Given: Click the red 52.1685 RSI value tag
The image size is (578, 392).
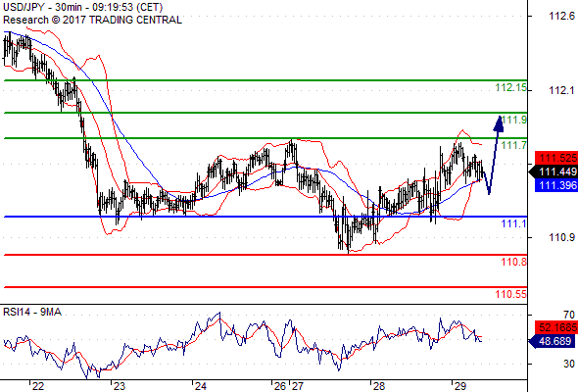Looking at the screenshot, I should click(556, 327).
